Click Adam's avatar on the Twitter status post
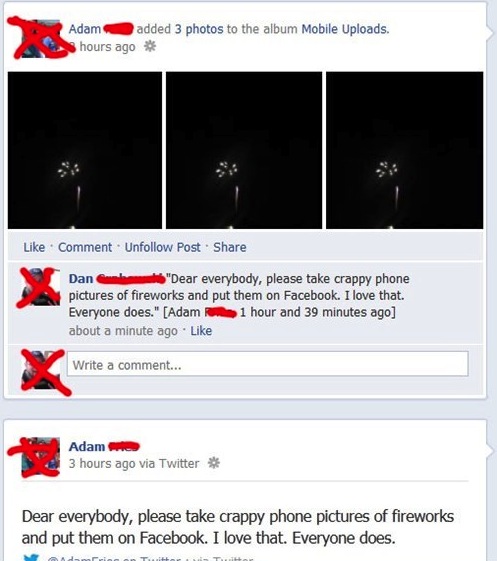Viewport: 497px width, 561px height. coord(40,457)
